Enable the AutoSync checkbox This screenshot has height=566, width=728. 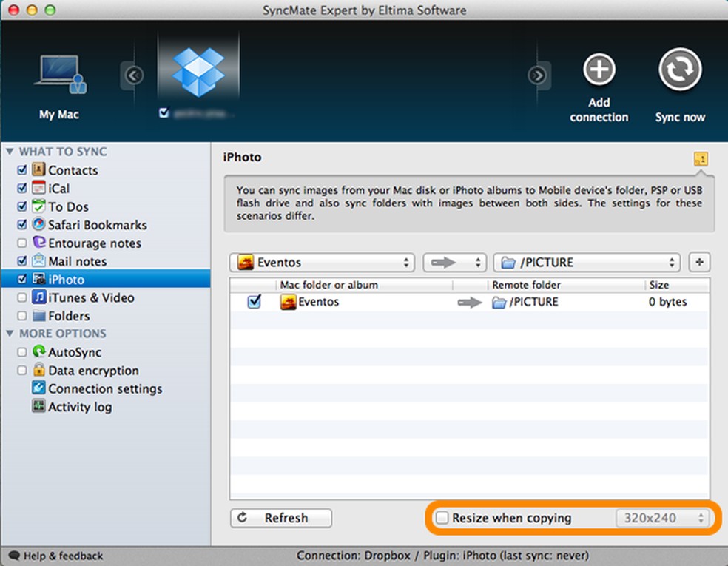coord(21,352)
